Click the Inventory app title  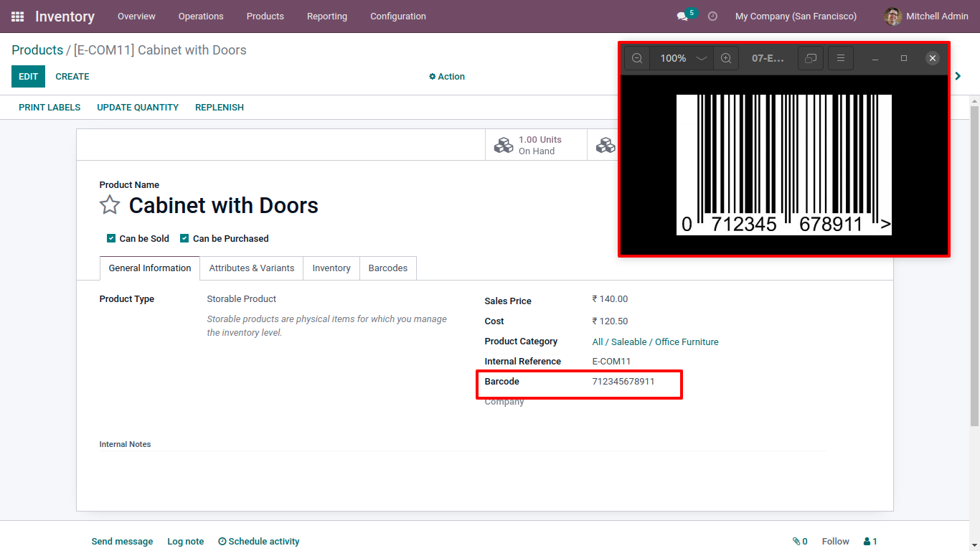(65, 16)
